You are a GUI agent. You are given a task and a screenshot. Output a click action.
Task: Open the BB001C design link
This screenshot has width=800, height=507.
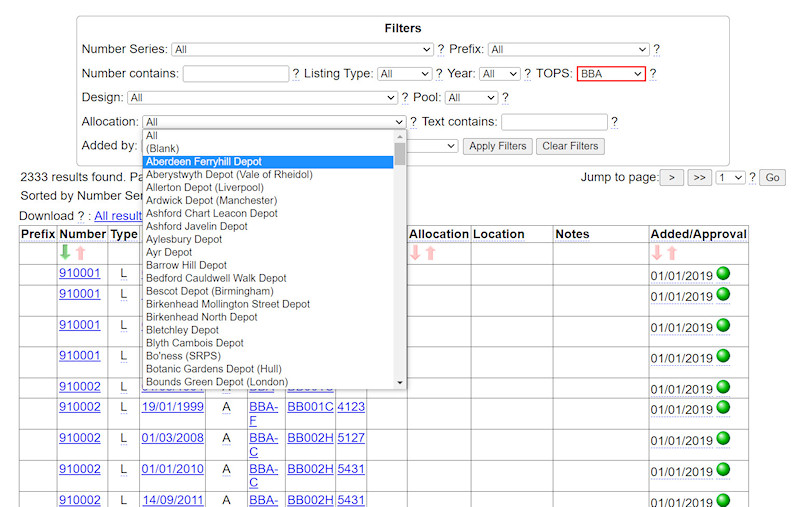coord(309,407)
